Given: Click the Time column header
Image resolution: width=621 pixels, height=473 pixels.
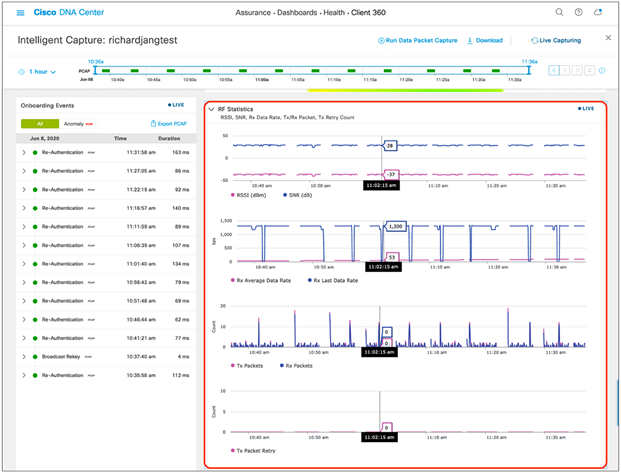Looking at the screenshot, I should (x=120, y=139).
